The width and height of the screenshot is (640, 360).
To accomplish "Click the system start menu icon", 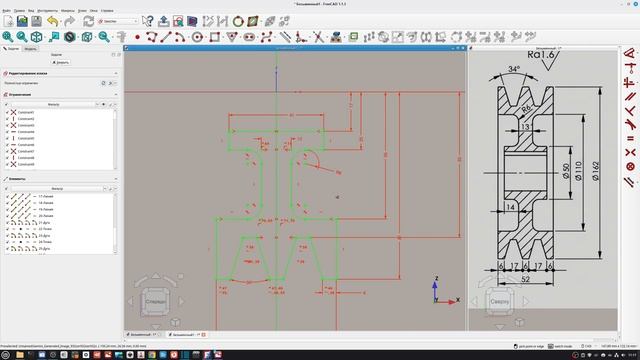I will tap(6, 355).
